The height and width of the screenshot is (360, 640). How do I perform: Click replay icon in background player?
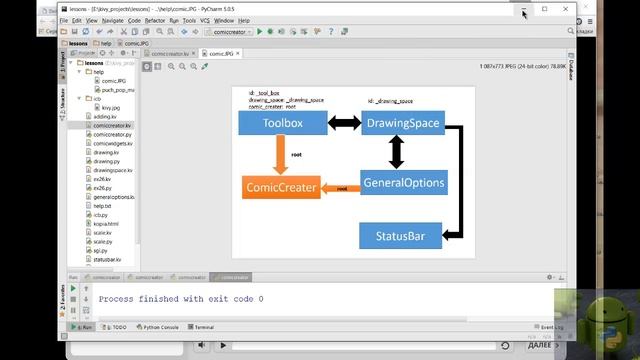(505, 345)
